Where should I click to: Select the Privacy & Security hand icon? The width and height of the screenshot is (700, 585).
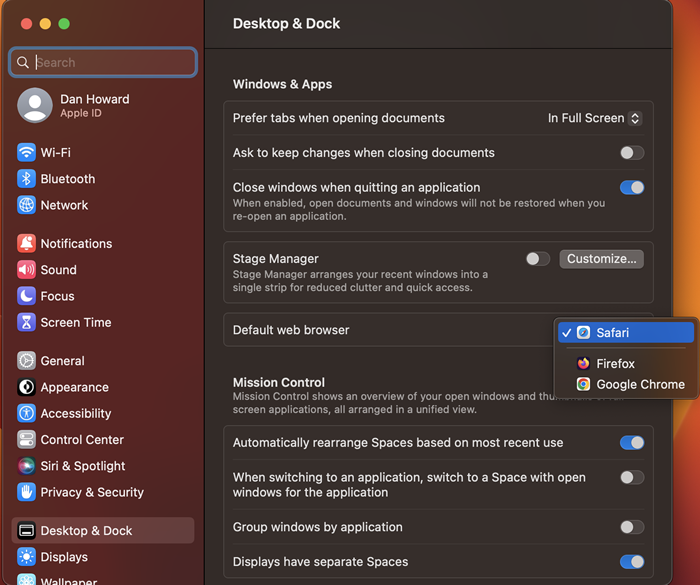[x=26, y=492]
